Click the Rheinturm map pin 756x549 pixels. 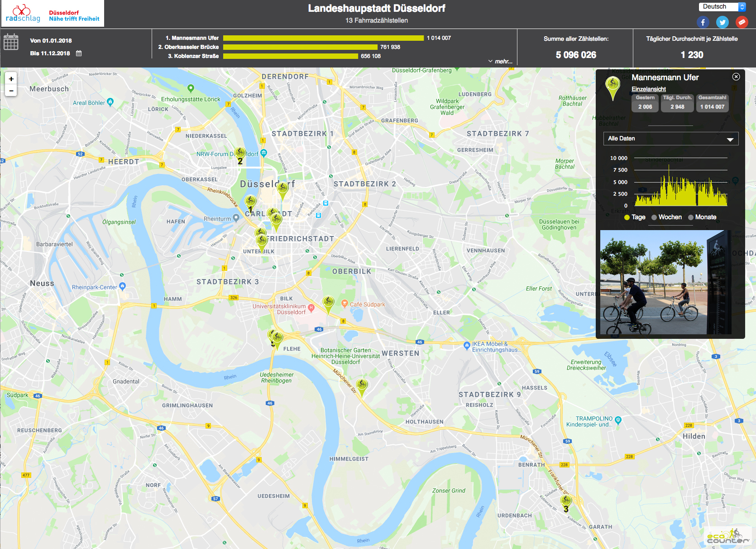(236, 218)
